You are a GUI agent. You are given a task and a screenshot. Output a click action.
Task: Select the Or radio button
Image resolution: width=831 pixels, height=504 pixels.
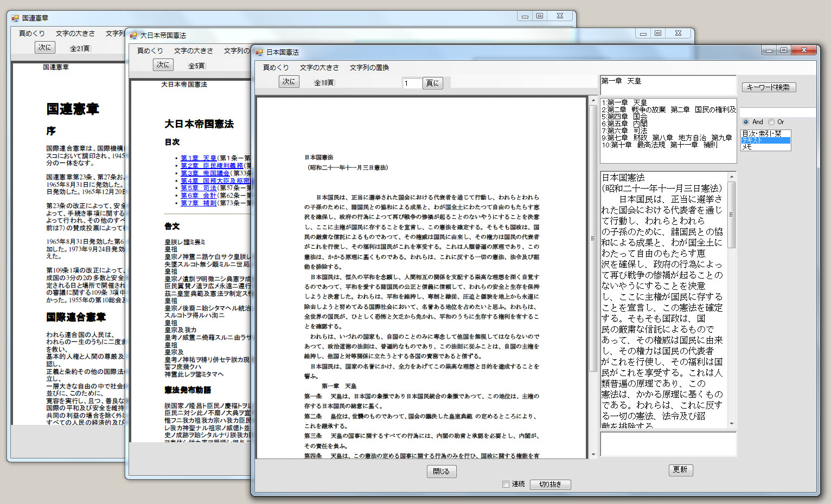click(x=771, y=122)
